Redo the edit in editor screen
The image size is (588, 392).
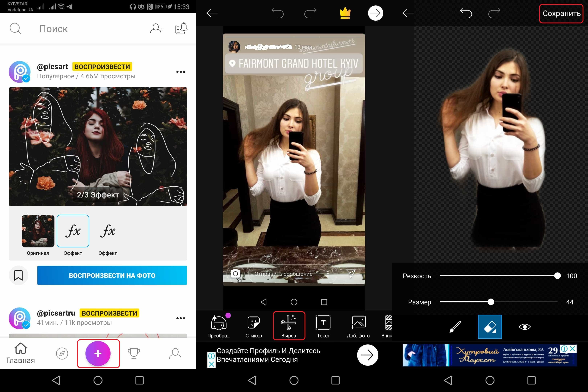pos(310,13)
